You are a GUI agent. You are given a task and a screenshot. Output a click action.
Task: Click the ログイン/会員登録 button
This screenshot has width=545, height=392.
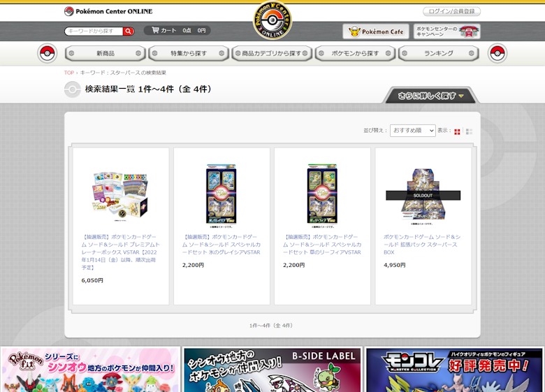coord(451,11)
